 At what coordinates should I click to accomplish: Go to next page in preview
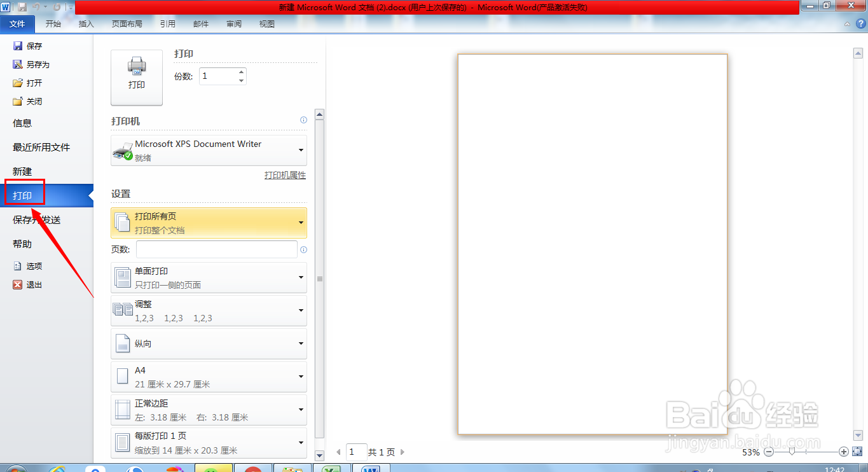(x=402, y=452)
